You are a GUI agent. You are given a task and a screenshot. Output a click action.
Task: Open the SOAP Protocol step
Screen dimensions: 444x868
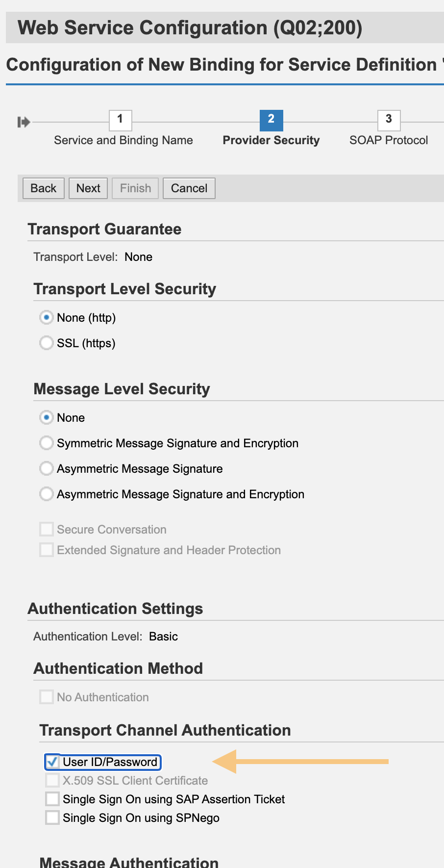click(x=389, y=140)
